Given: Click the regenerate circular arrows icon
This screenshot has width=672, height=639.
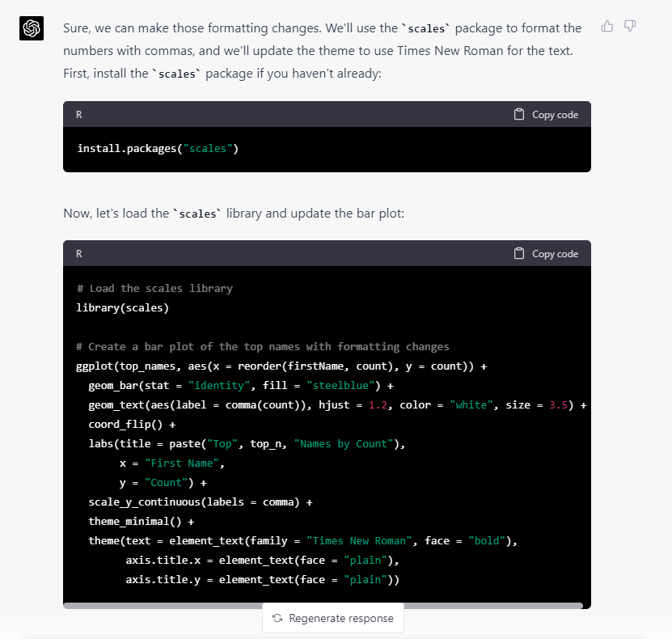Looking at the screenshot, I should [x=277, y=618].
